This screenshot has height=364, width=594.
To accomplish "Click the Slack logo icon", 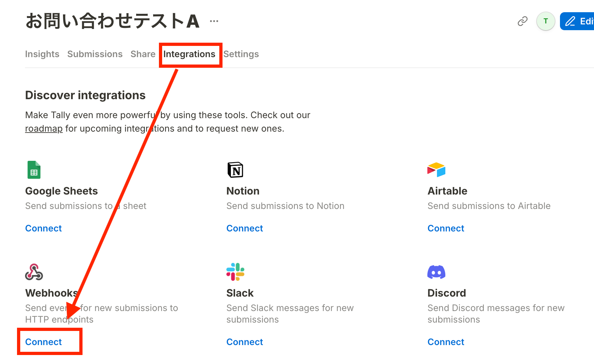I will coord(235,272).
